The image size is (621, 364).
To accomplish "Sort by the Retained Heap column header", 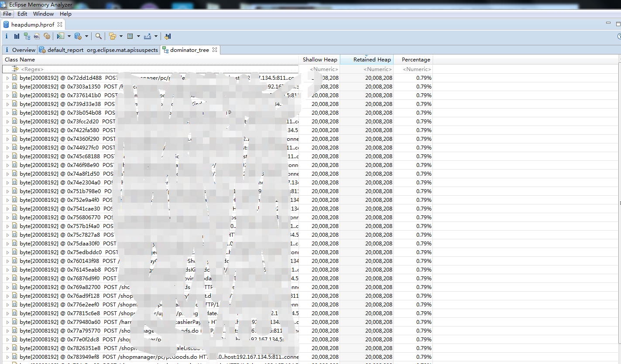I will (367, 60).
